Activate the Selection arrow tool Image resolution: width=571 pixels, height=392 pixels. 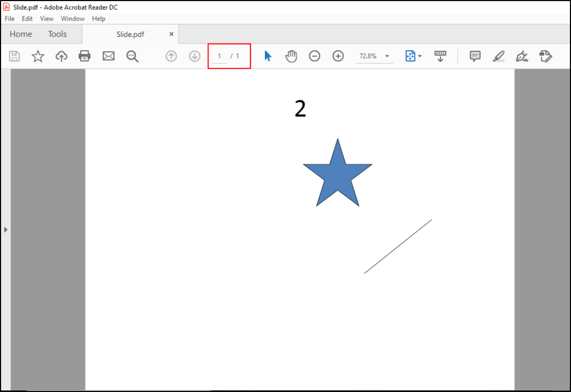[x=268, y=56]
